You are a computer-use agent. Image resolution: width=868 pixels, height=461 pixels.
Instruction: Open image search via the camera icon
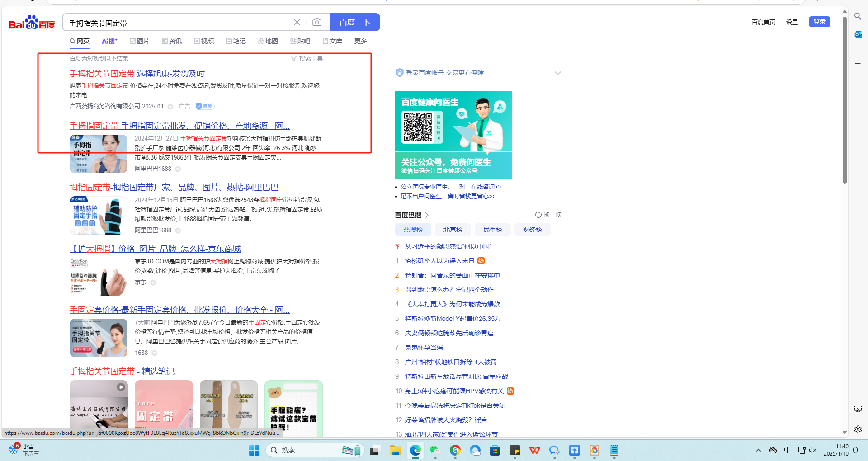point(317,22)
